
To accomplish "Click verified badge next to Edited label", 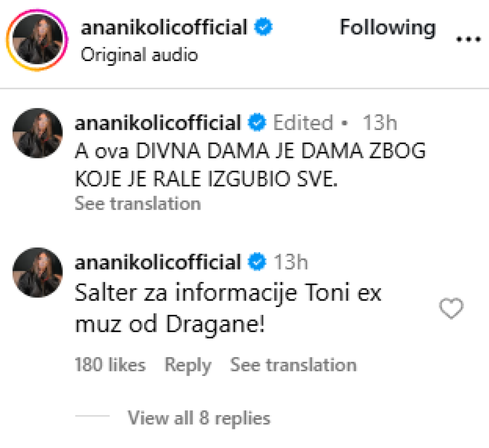I will 257,123.
